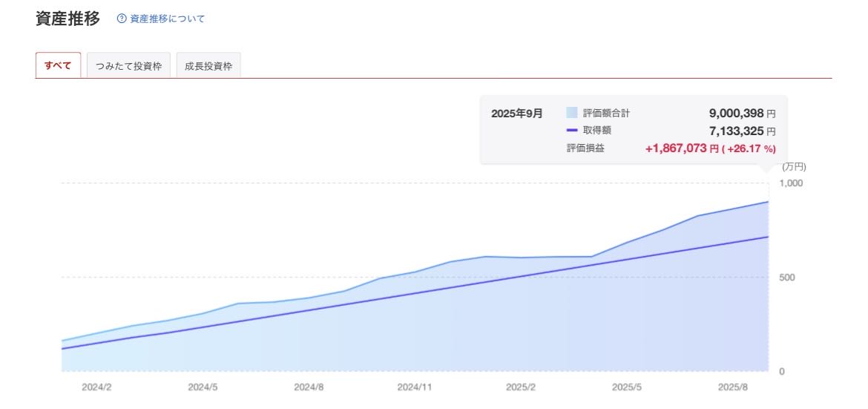Click the 7,133,325 円 acquisition amount

tap(742, 131)
